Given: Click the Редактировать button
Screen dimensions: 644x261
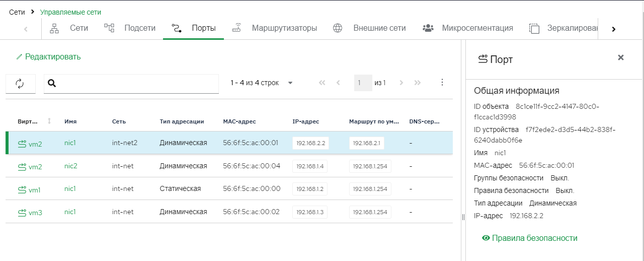Looking at the screenshot, I should 48,57.
